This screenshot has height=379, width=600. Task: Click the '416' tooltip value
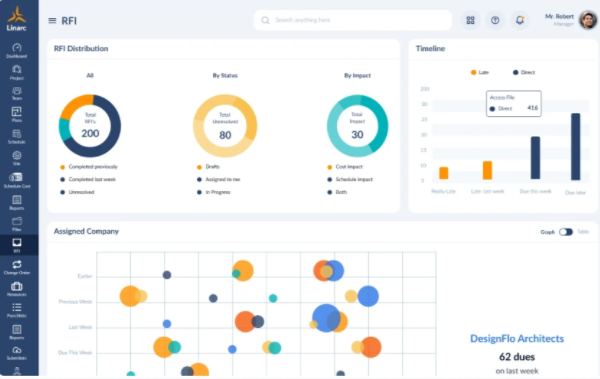tap(533, 108)
